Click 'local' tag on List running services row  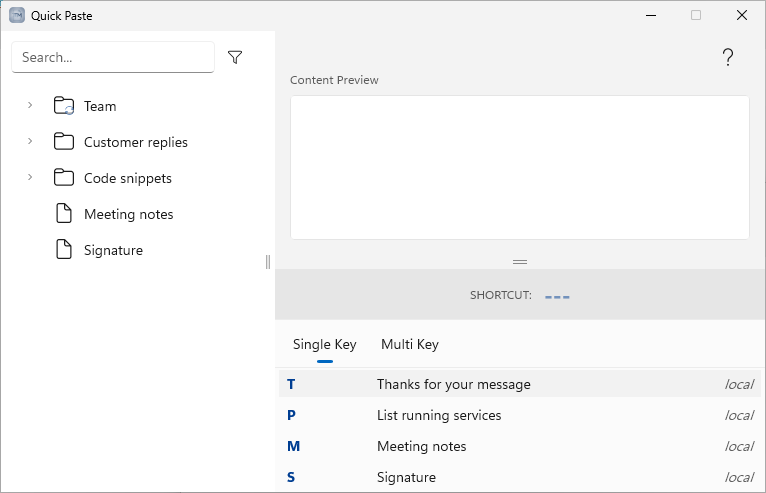[739, 415]
